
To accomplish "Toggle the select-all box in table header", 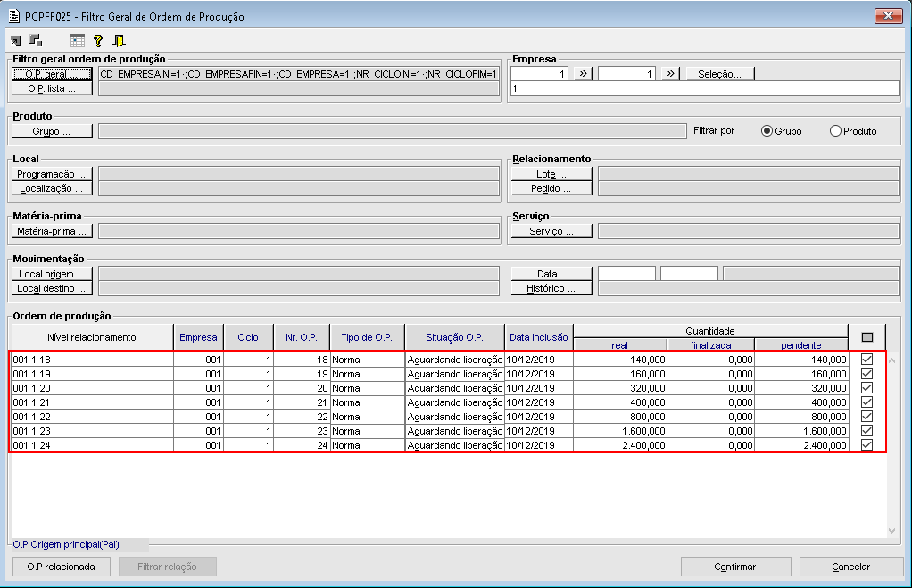I will point(867,337).
